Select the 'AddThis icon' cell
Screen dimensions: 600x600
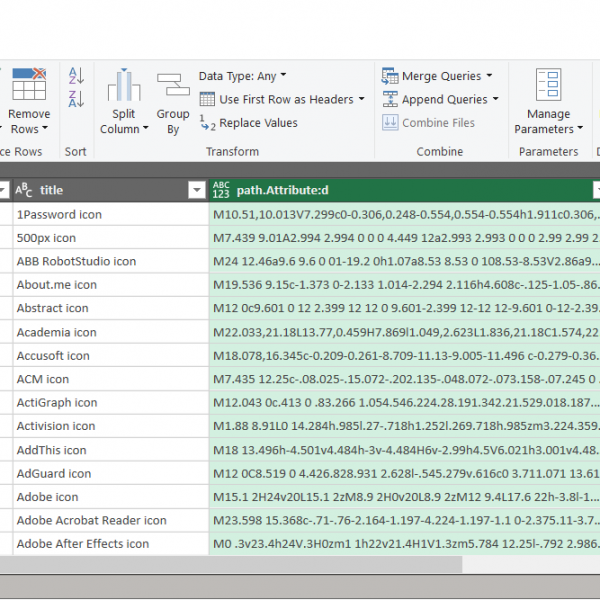[111, 450]
